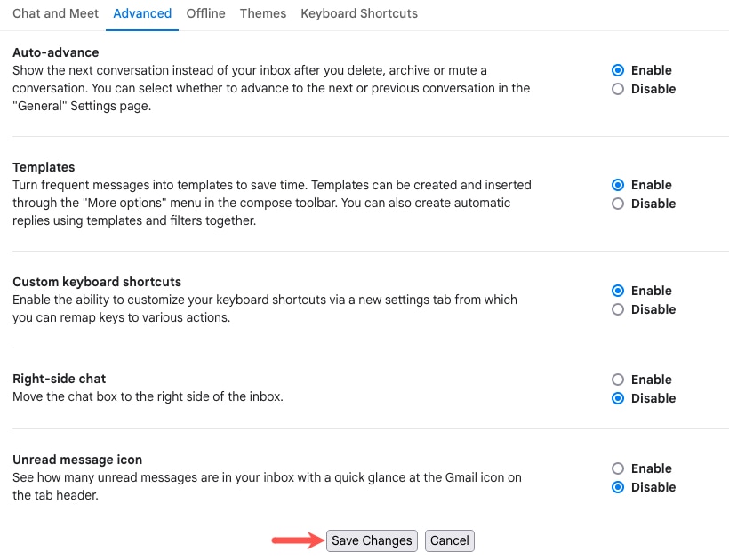The width and height of the screenshot is (729, 560).
Task: Enable Auto-advance conversations
Action: point(618,70)
